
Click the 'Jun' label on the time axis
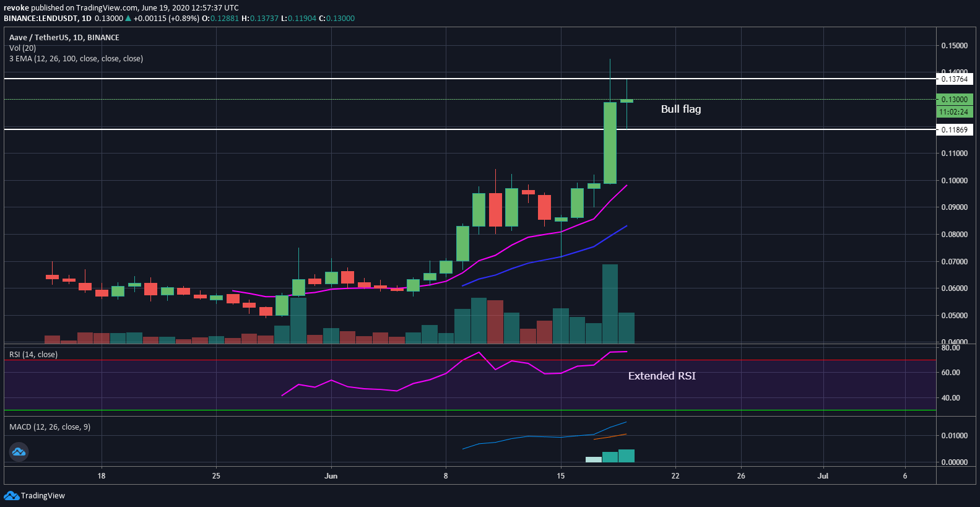[331, 476]
